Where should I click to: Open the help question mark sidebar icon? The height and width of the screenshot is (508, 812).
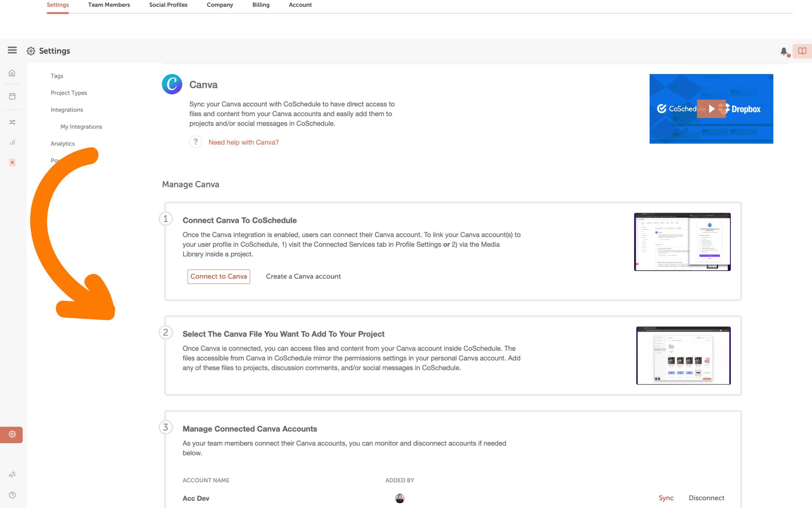coord(12,495)
